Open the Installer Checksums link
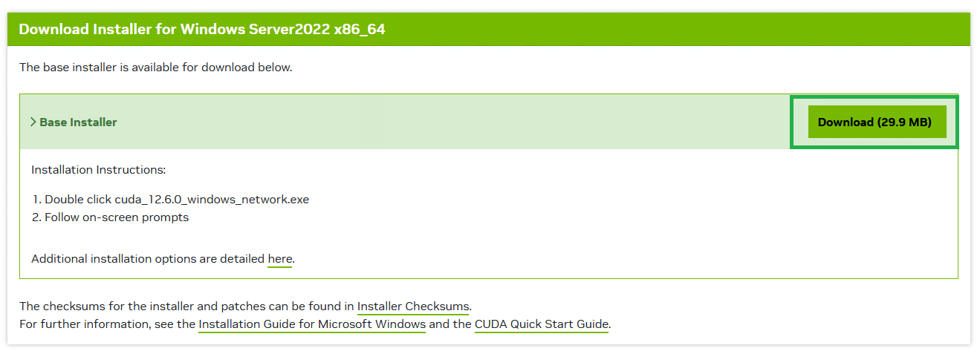 pyautogui.click(x=413, y=306)
